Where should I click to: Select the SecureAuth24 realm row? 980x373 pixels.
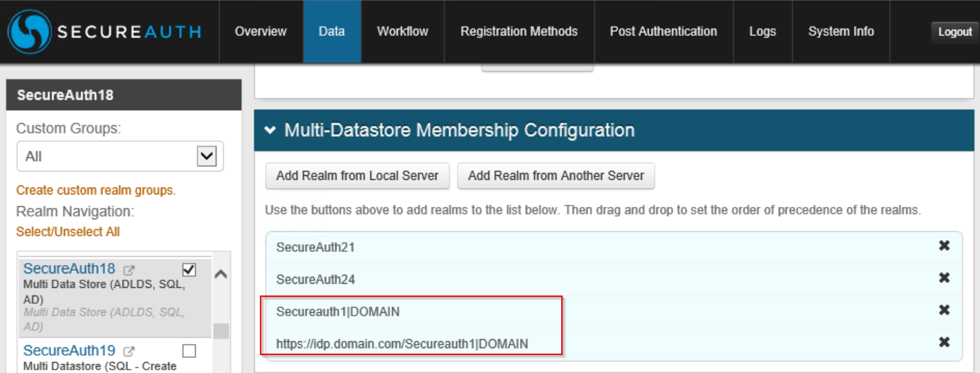point(614,280)
